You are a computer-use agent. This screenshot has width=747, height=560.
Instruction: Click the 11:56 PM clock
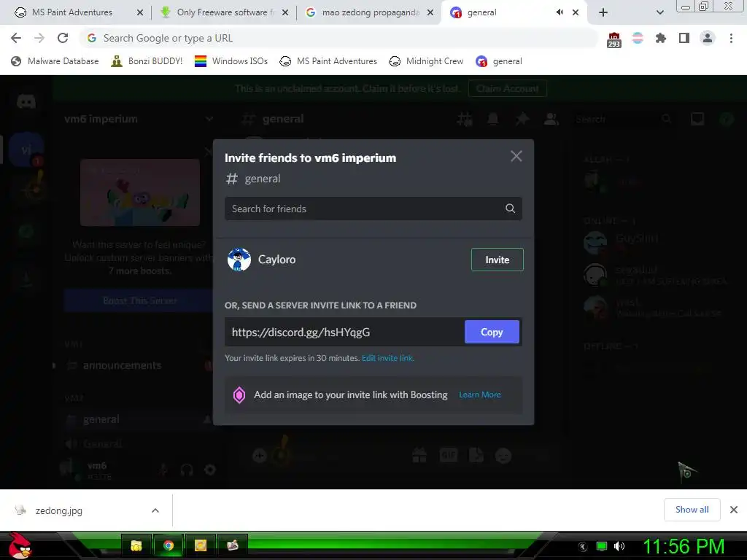[x=684, y=546]
